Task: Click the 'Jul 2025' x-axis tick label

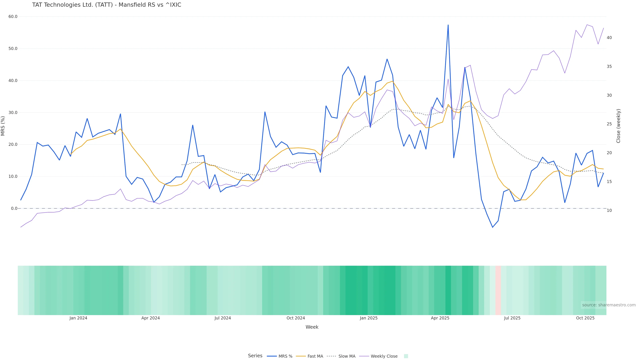Action: pyautogui.click(x=512, y=318)
